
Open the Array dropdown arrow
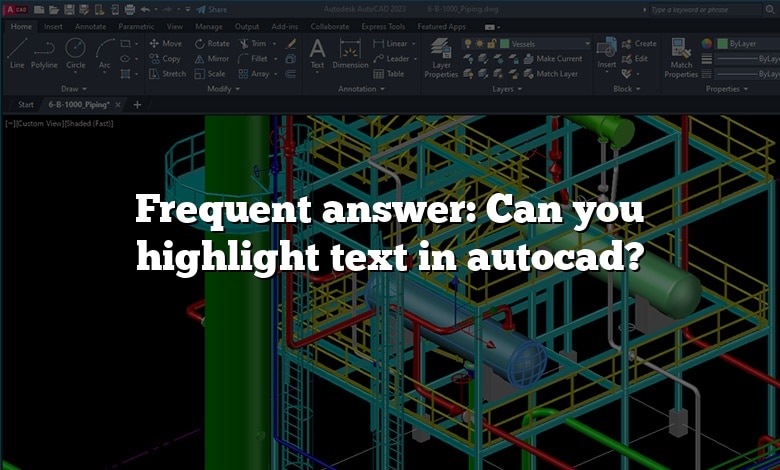(x=276, y=74)
